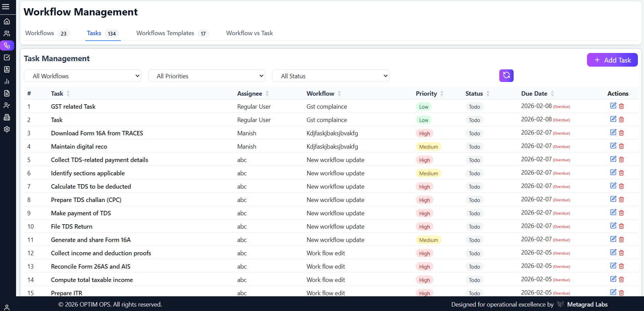Viewport: 644px width, 311px height.
Task: Open the profile icon at sidebar bottom
Action: pos(7,307)
